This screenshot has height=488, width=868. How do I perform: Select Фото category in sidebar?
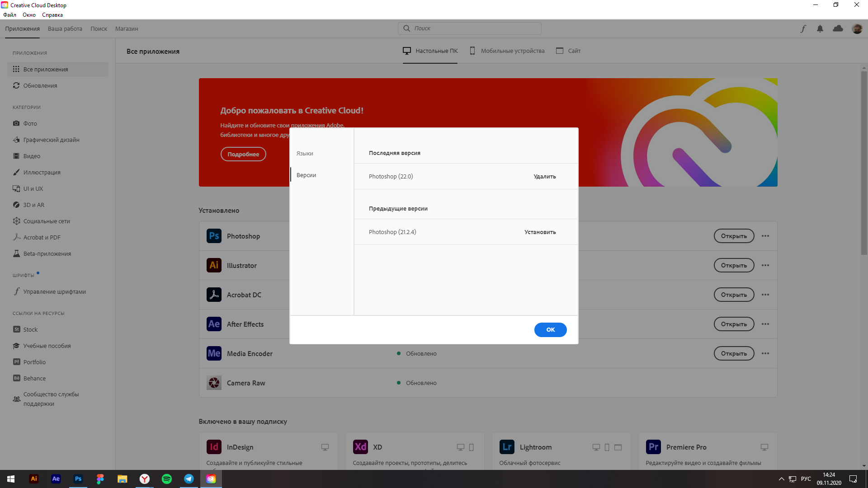(58, 123)
